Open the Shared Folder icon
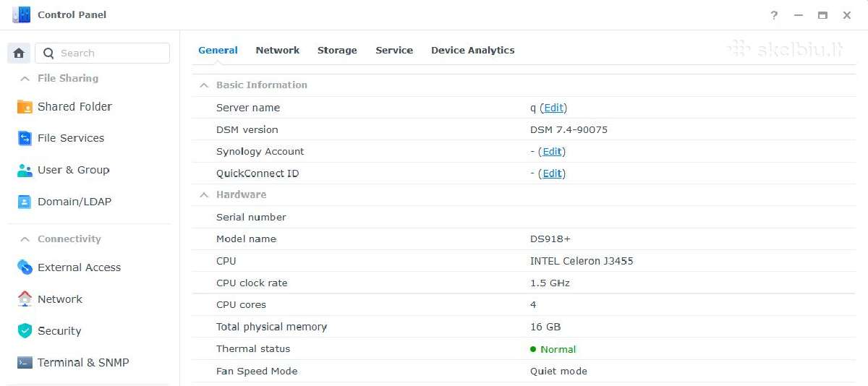This screenshot has height=386, width=868. [x=25, y=107]
